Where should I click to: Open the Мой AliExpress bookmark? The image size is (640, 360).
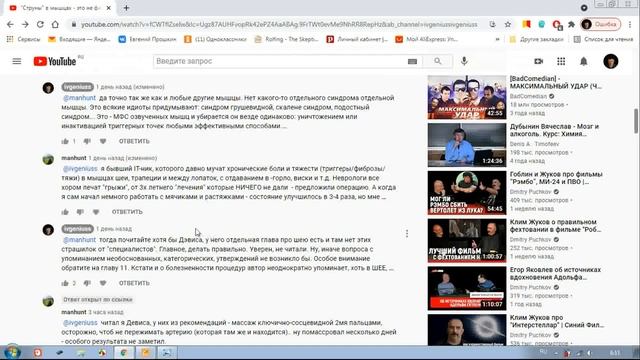click(x=427, y=39)
